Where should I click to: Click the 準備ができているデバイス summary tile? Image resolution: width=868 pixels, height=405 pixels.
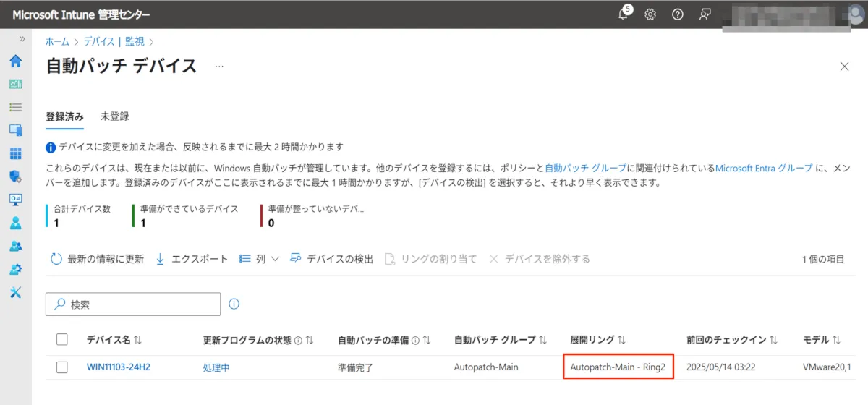(x=187, y=216)
